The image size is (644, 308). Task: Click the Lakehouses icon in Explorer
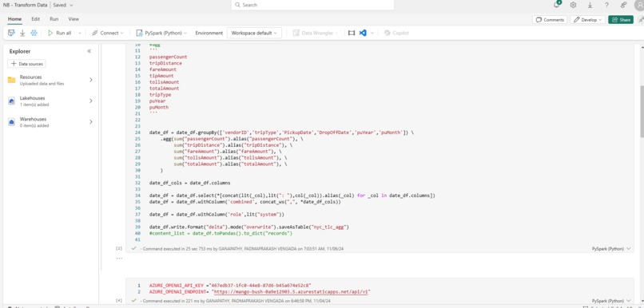click(x=11, y=101)
